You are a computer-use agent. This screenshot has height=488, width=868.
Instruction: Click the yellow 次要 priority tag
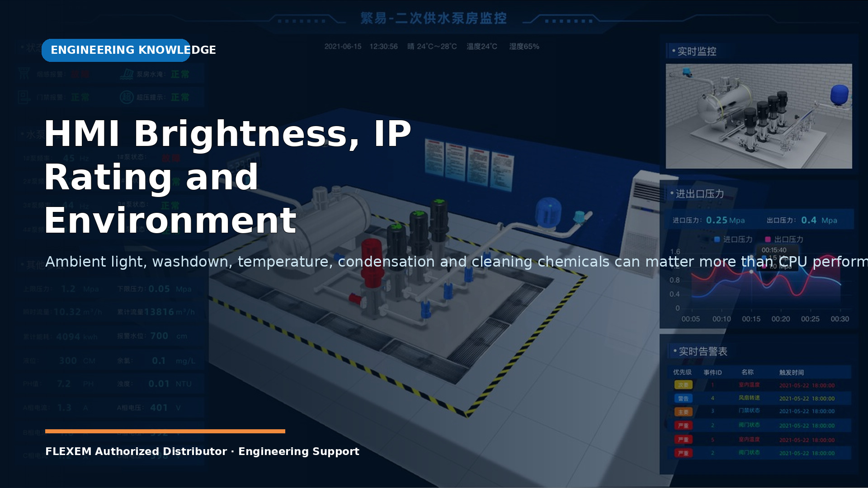click(x=683, y=385)
